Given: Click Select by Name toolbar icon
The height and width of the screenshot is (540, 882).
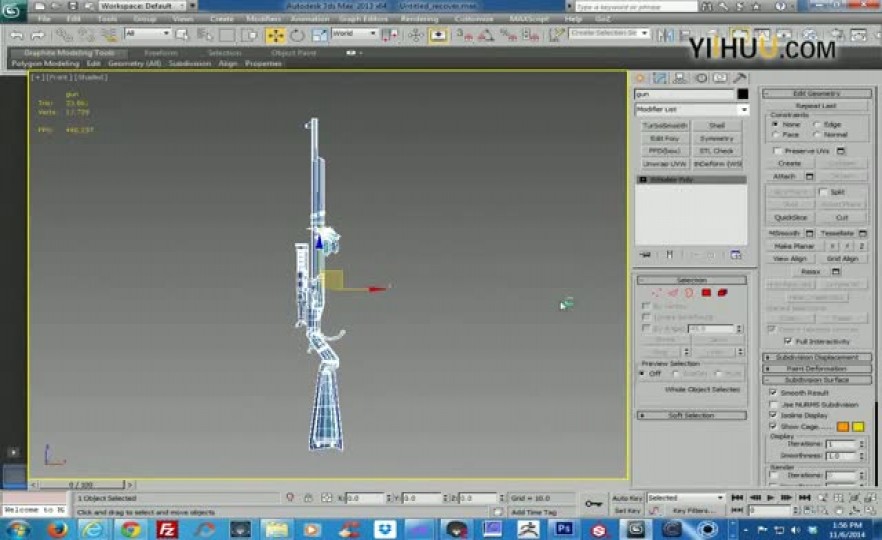Looking at the screenshot, I should pos(204,35).
